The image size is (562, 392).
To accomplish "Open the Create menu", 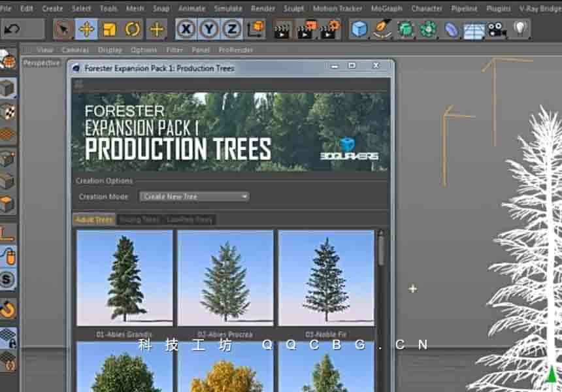I will (x=52, y=8).
